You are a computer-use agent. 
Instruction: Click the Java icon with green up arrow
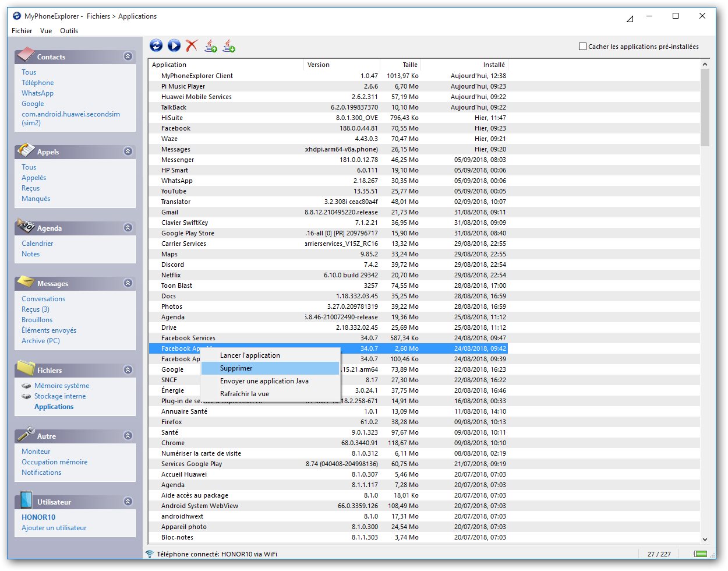(x=211, y=45)
